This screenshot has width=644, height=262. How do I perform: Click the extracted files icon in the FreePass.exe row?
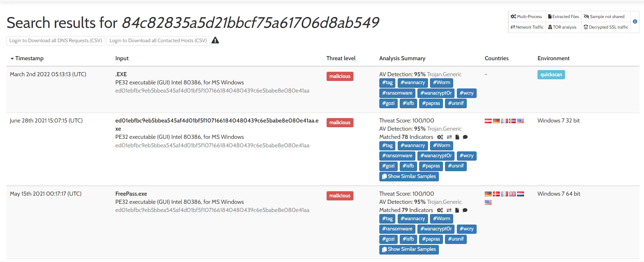(457, 210)
